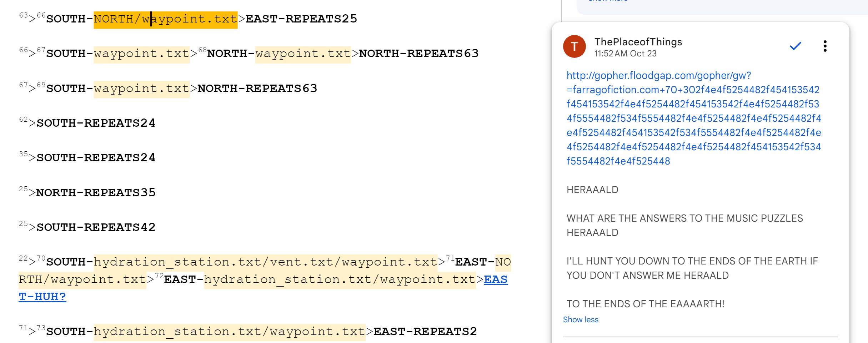Click the EAST-REPEATS2 text on the last line
868x343 pixels.
pos(425,332)
